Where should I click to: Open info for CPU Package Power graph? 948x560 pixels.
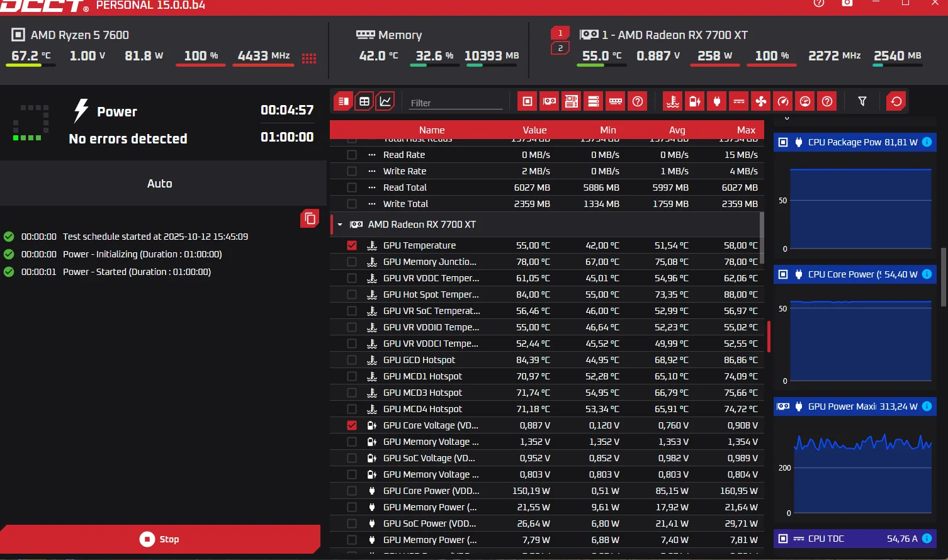pos(927,142)
